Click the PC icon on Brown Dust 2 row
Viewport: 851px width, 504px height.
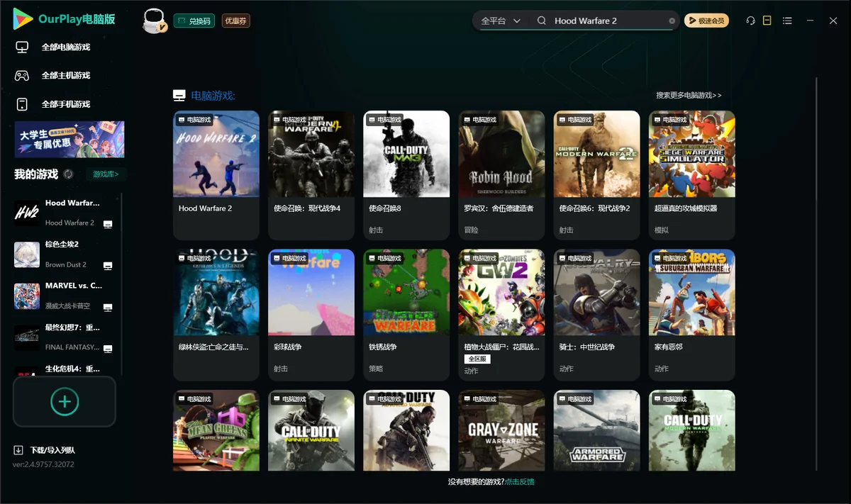coord(108,266)
